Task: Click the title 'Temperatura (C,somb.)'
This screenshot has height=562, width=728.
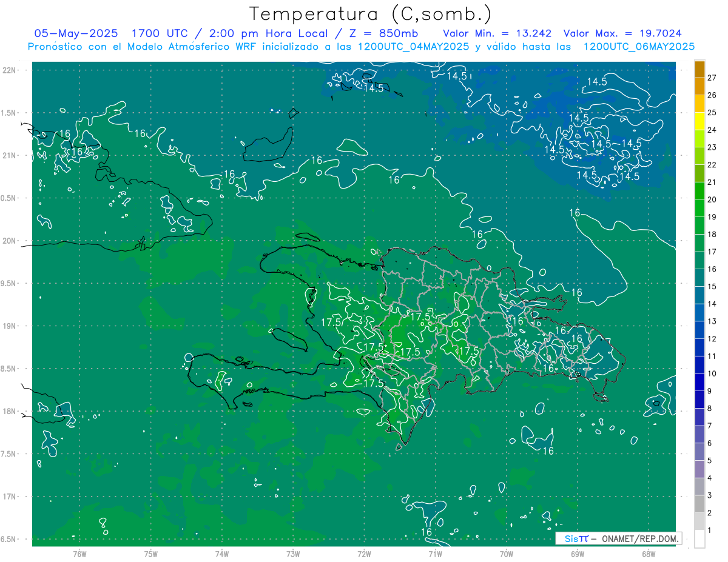Action: point(371,14)
